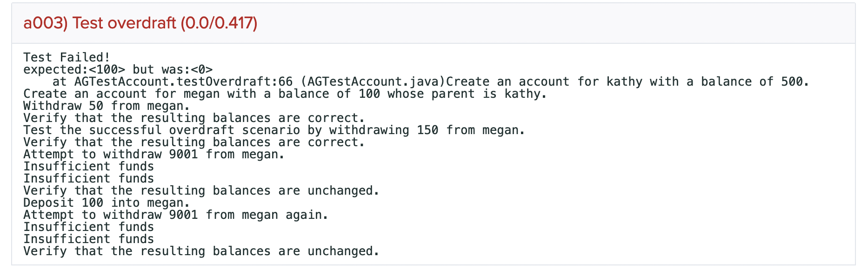Click "Verify…correct" line below the overdraft scenario line
868x271 pixels.
pyautogui.click(x=194, y=142)
